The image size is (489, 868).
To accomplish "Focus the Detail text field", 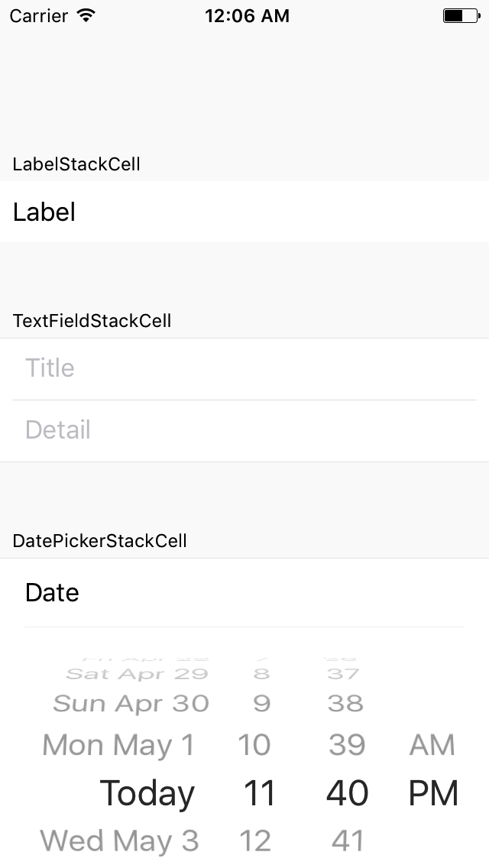I will [x=244, y=431].
